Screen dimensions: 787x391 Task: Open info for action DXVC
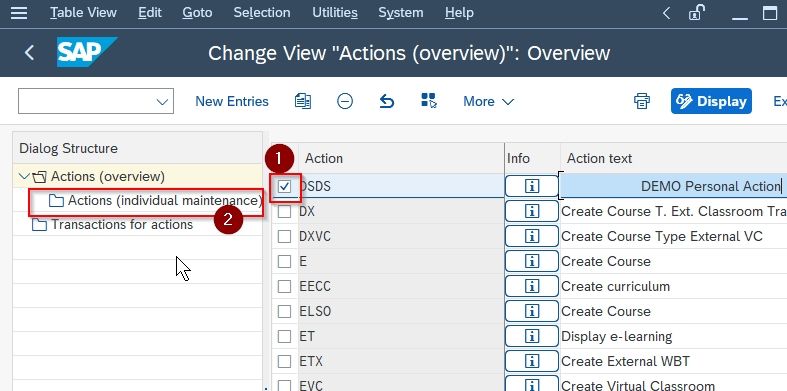(532, 236)
